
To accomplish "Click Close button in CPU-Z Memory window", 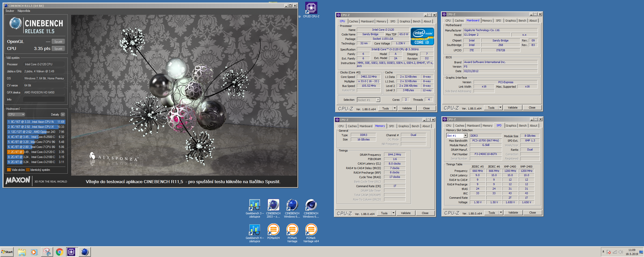I will click(x=425, y=213).
